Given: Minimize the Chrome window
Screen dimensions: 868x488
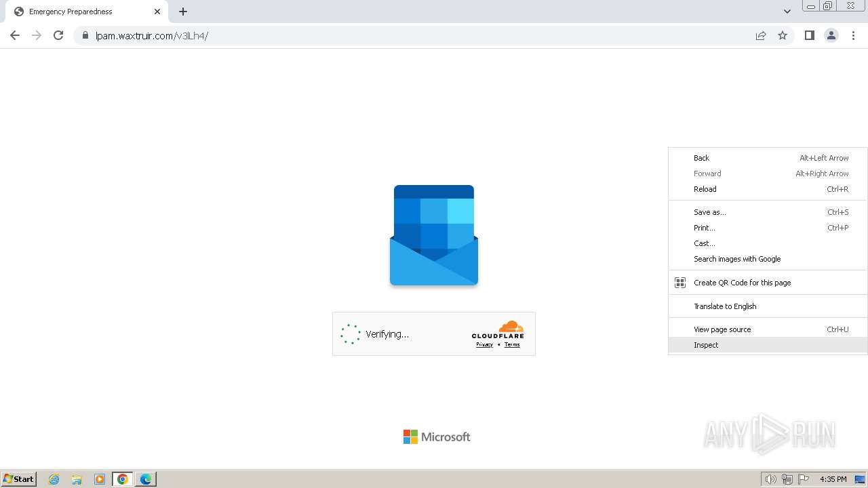Looking at the screenshot, I should (810, 6).
